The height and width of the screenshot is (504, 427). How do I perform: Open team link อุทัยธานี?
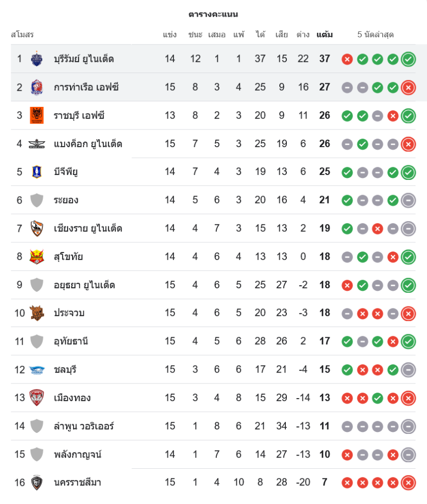71,341
